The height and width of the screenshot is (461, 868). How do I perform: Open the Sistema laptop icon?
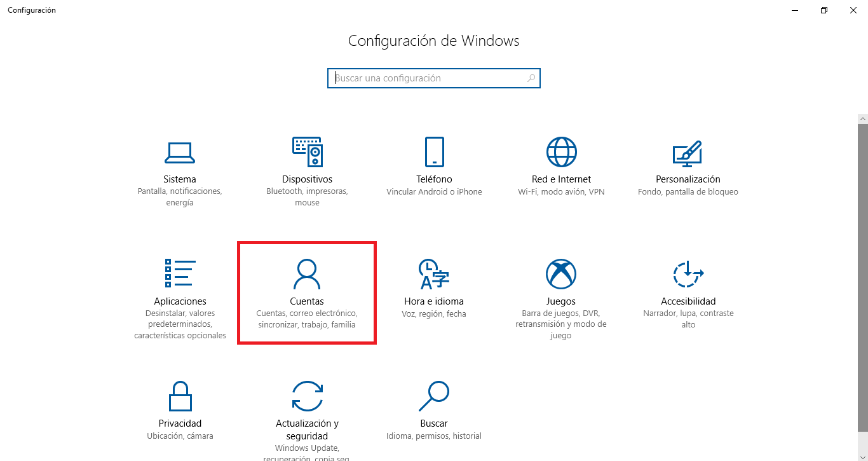(180, 152)
